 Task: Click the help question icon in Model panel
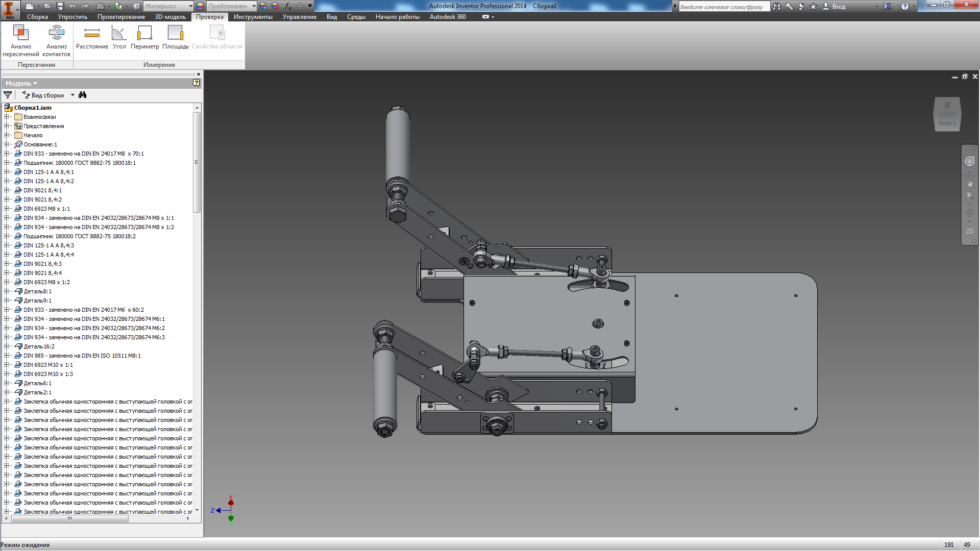(x=196, y=83)
